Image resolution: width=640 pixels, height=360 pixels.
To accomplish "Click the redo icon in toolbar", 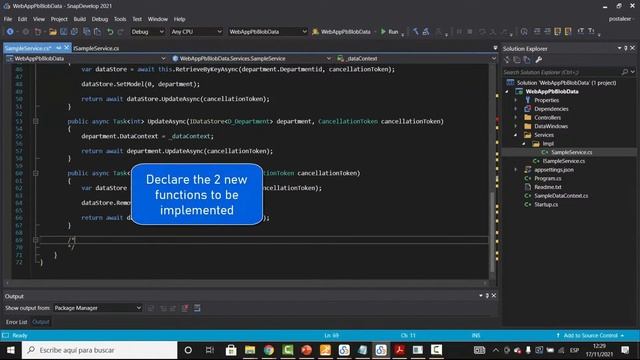I will [120, 32].
